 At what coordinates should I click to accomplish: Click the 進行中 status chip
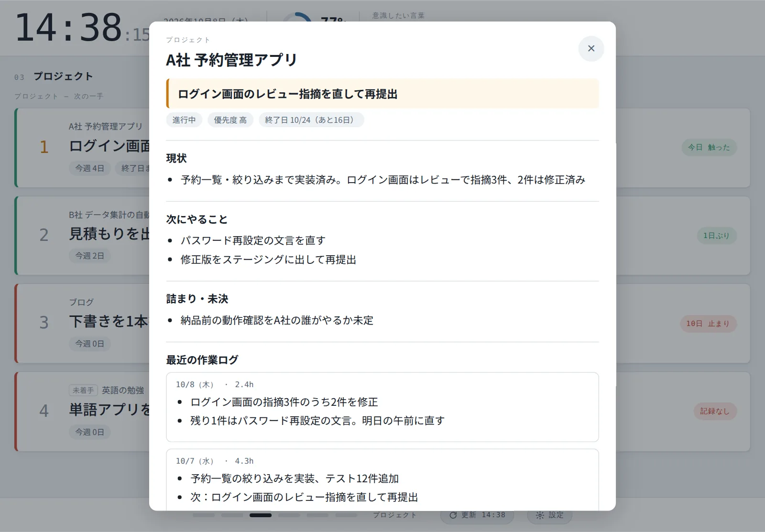click(x=184, y=120)
